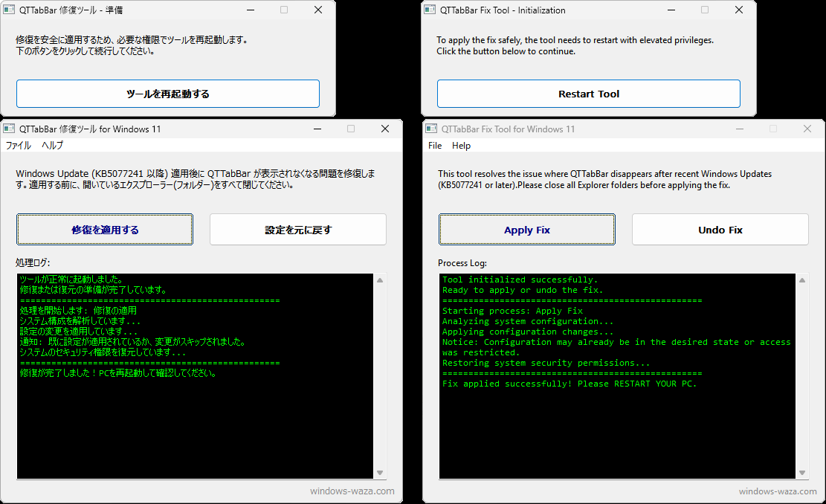826x504 pixels.
Task: Click log line 'Starting process: Apply Fix'
Action: [512, 311]
